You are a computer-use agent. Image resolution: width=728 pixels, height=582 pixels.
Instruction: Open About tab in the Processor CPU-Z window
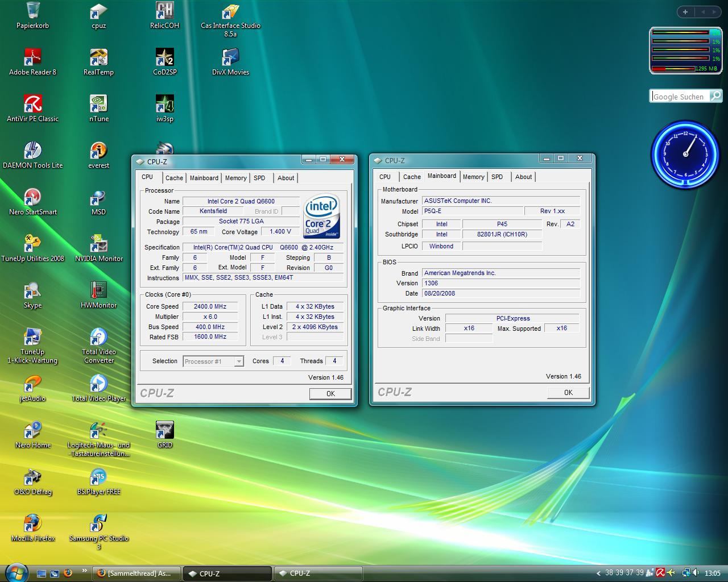click(x=286, y=178)
